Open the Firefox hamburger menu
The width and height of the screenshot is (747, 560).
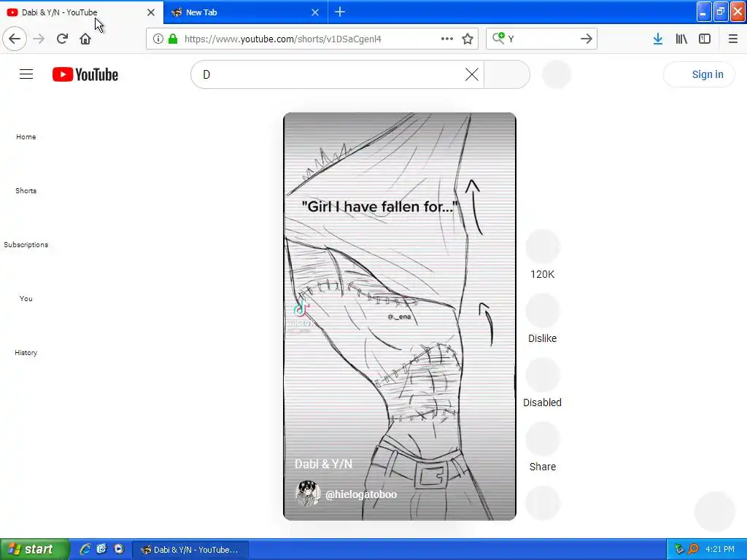[732, 39]
